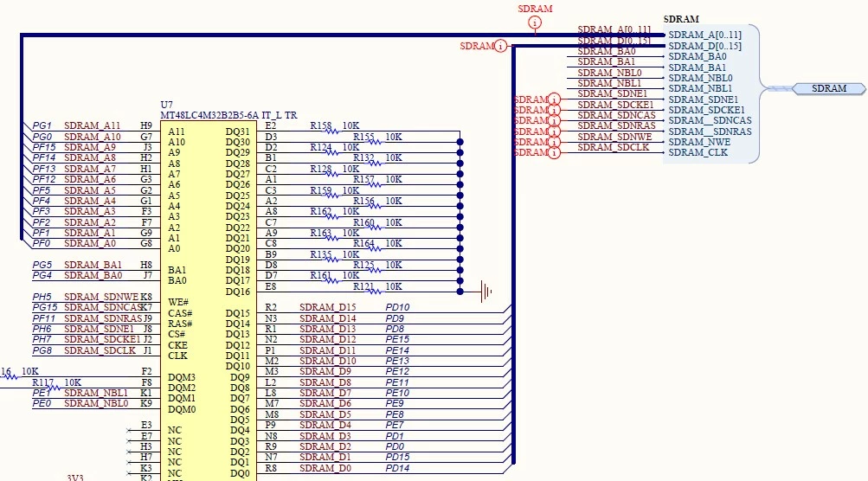Select the DQ31 pin name on U7
The width and height of the screenshot is (868, 481).
click(237, 131)
